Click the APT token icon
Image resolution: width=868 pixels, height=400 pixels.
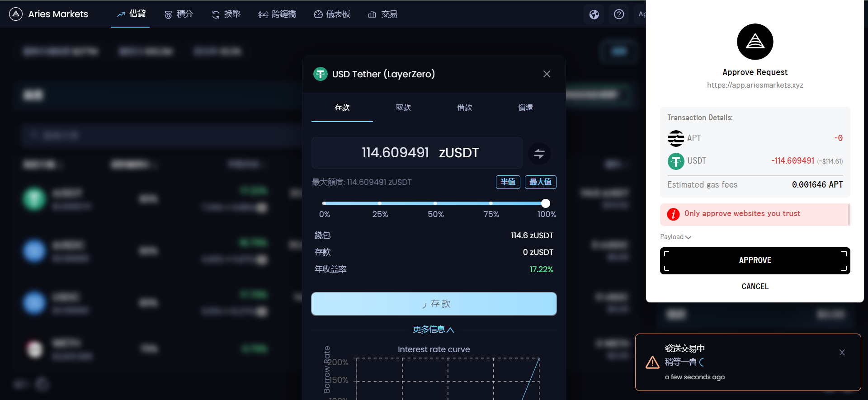click(676, 138)
